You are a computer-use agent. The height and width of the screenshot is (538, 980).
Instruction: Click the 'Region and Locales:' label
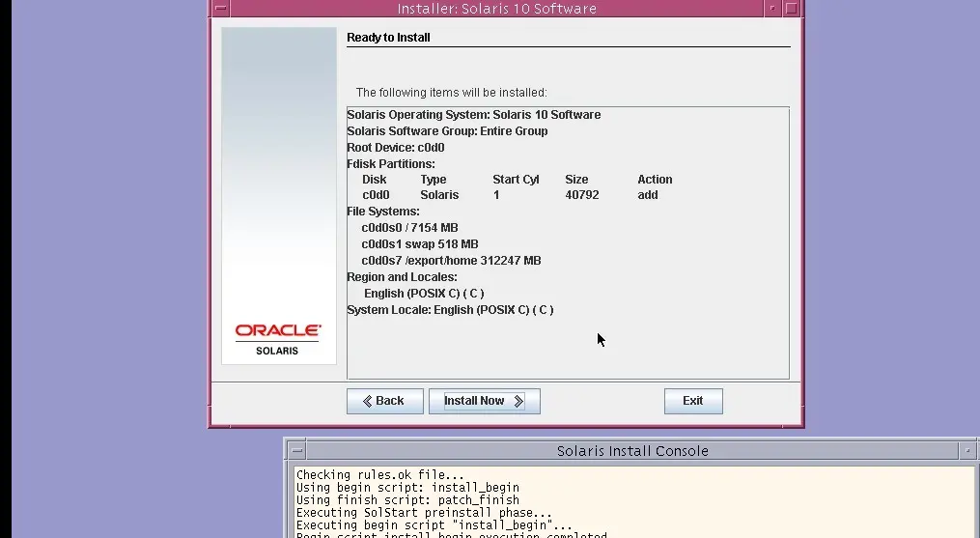pos(402,277)
